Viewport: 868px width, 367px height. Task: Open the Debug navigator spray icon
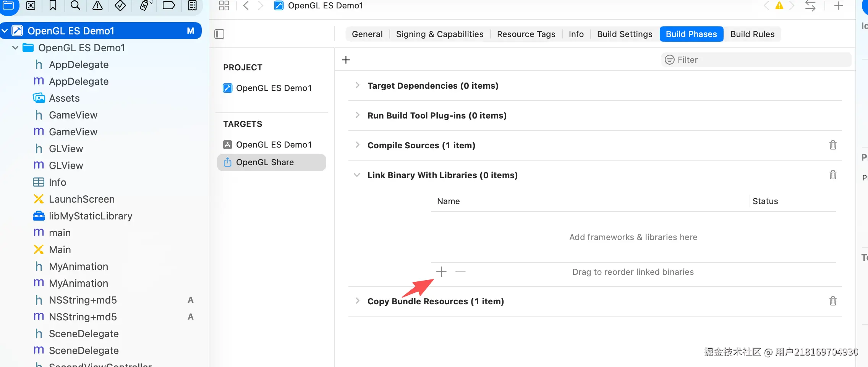pyautogui.click(x=146, y=5)
